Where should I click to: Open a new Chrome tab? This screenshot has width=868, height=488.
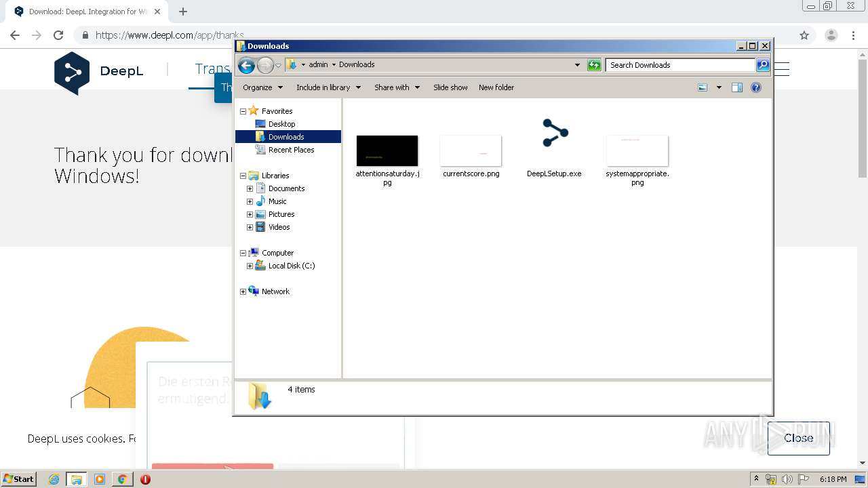(x=183, y=12)
